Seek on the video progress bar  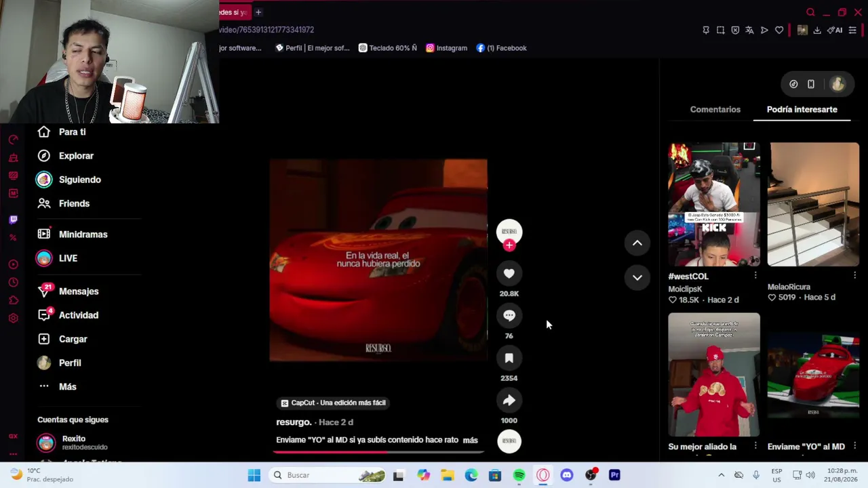[x=380, y=451]
